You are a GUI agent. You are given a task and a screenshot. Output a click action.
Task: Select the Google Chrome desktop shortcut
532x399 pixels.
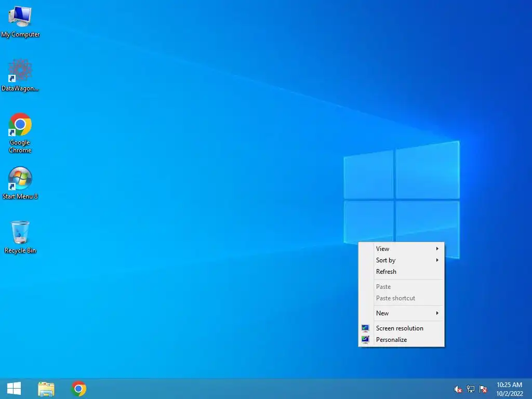pos(20,133)
